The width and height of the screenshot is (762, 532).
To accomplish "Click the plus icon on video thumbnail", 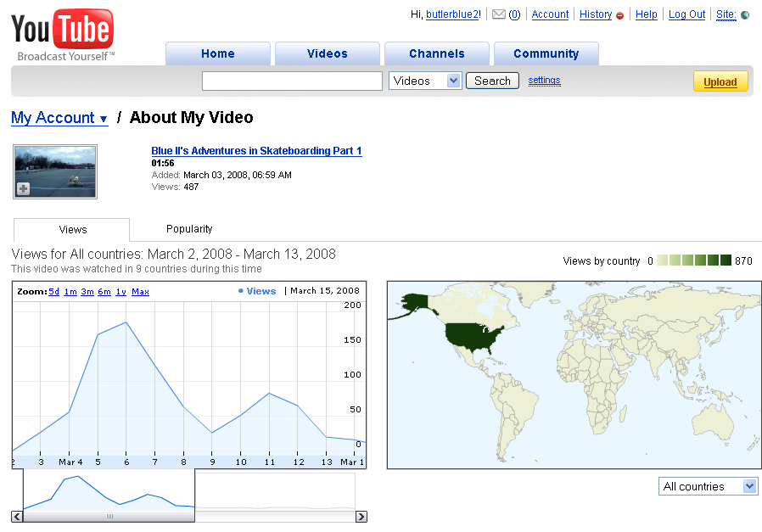I will click(x=23, y=188).
